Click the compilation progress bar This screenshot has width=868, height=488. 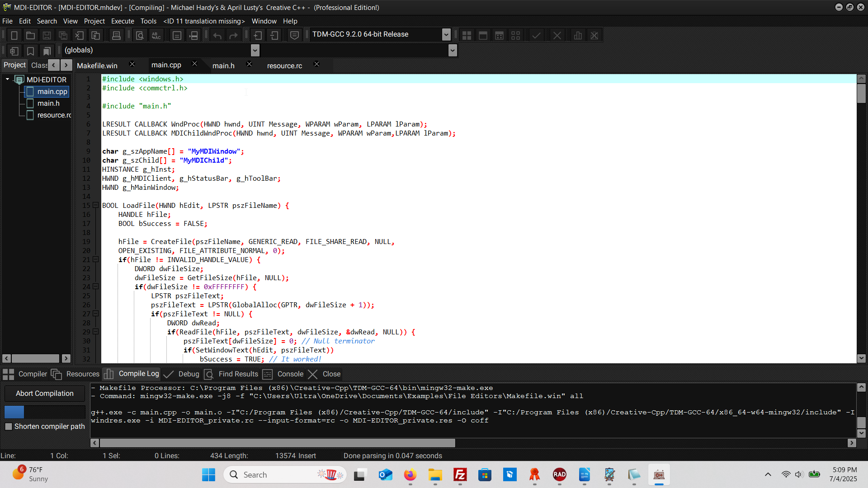pos(45,412)
